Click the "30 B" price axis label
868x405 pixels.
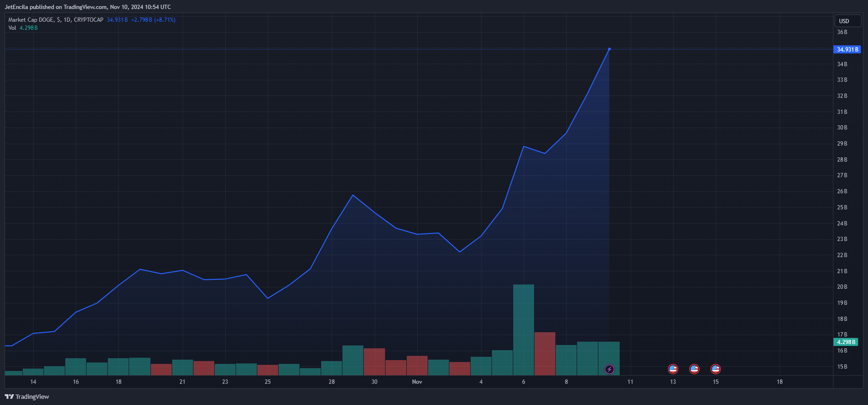[842, 128]
